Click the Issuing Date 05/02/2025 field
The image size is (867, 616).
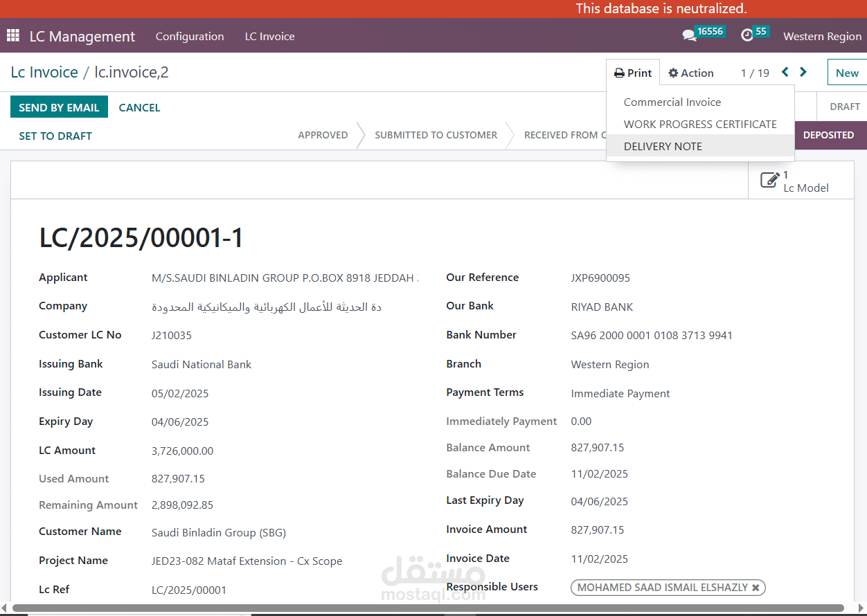pos(180,393)
